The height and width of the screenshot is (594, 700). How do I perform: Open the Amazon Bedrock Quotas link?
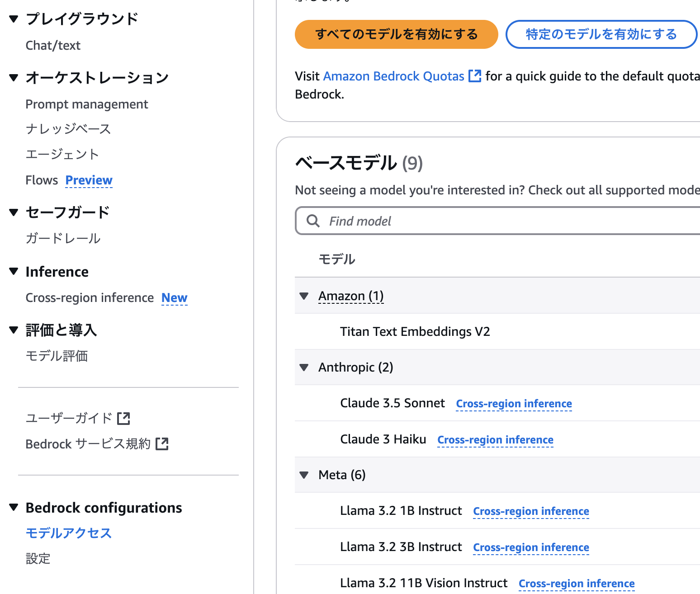(393, 76)
